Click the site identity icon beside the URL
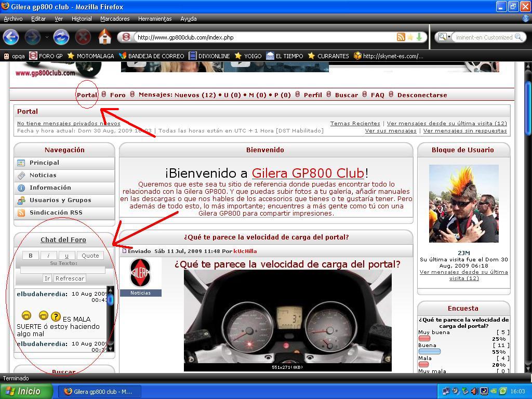Viewport: 532px width, 399px height. pyautogui.click(x=126, y=37)
